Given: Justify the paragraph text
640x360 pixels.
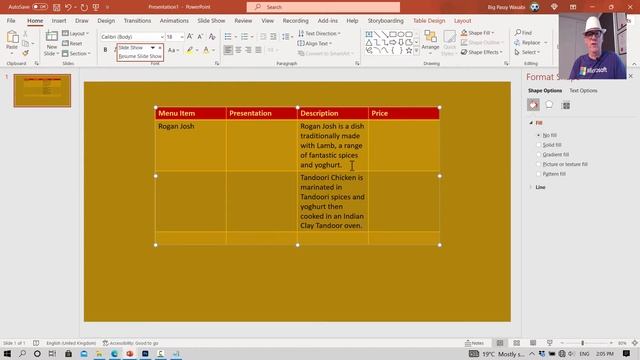Looking at the screenshot, I should coord(258,50).
